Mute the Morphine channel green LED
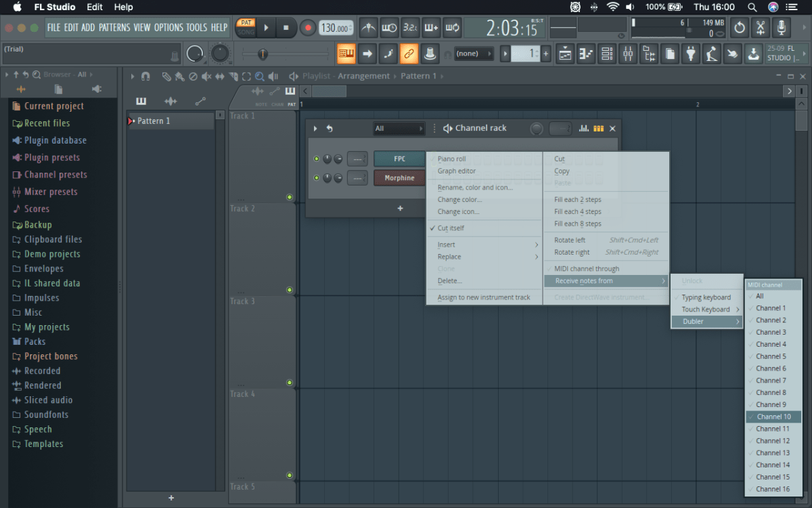The width and height of the screenshot is (812, 508). (x=316, y=178)
